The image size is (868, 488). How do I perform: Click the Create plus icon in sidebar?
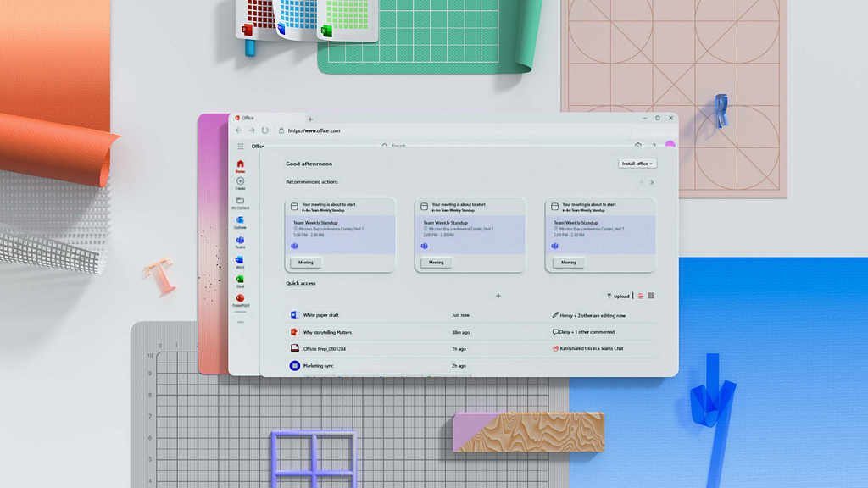tap(240, 181)
